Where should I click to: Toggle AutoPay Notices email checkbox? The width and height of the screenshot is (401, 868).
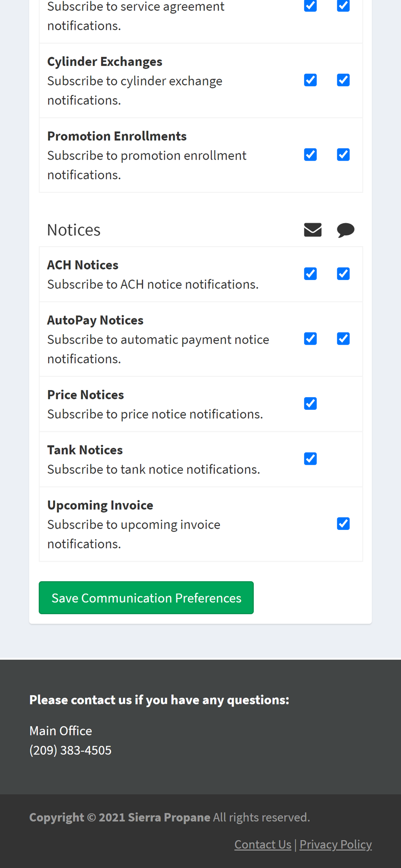pyautogui.click(x=310, y=339)
